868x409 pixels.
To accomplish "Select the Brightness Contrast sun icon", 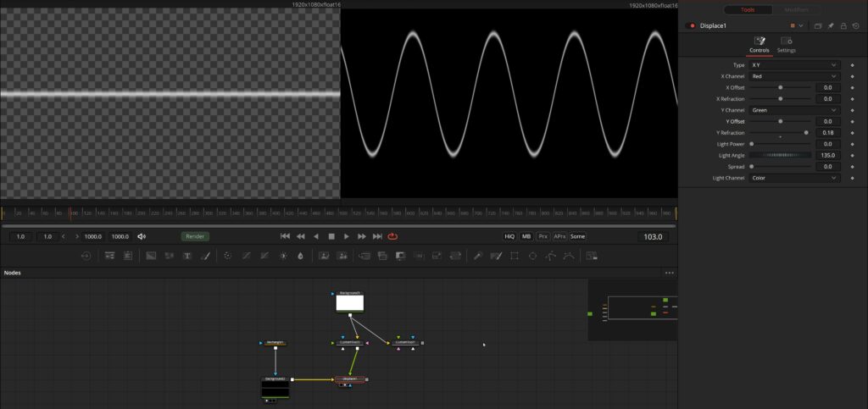I will pyautogui.click(x=283, y=256).
